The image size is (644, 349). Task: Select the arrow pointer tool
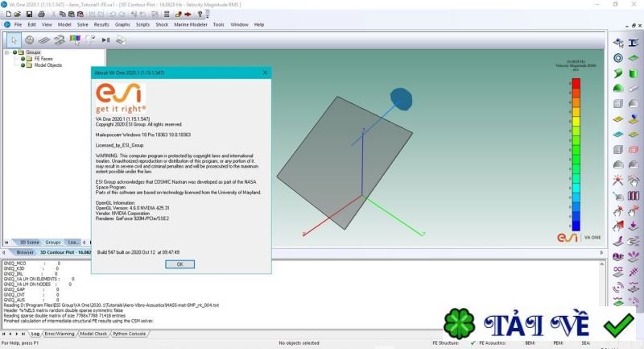point(14,39)
